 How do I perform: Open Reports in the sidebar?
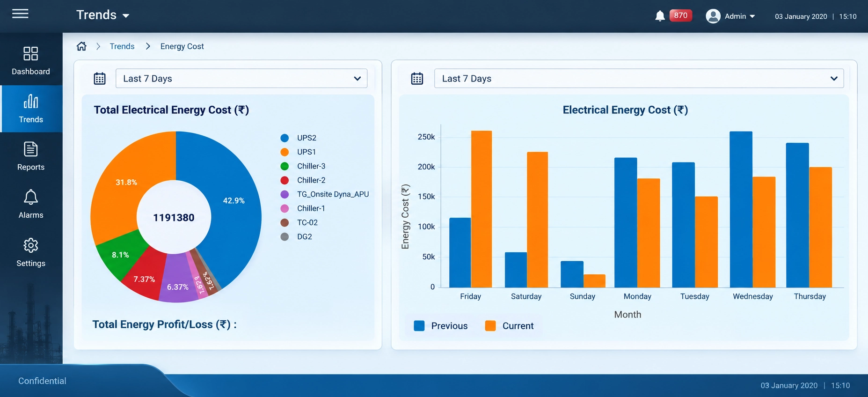[31, 156]
